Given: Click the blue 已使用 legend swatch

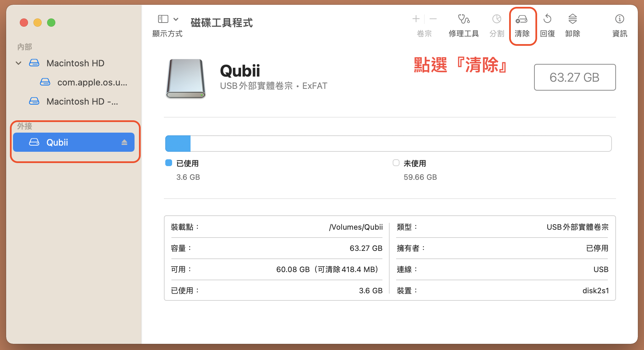Looking at the screenshot, I should 169,163.
